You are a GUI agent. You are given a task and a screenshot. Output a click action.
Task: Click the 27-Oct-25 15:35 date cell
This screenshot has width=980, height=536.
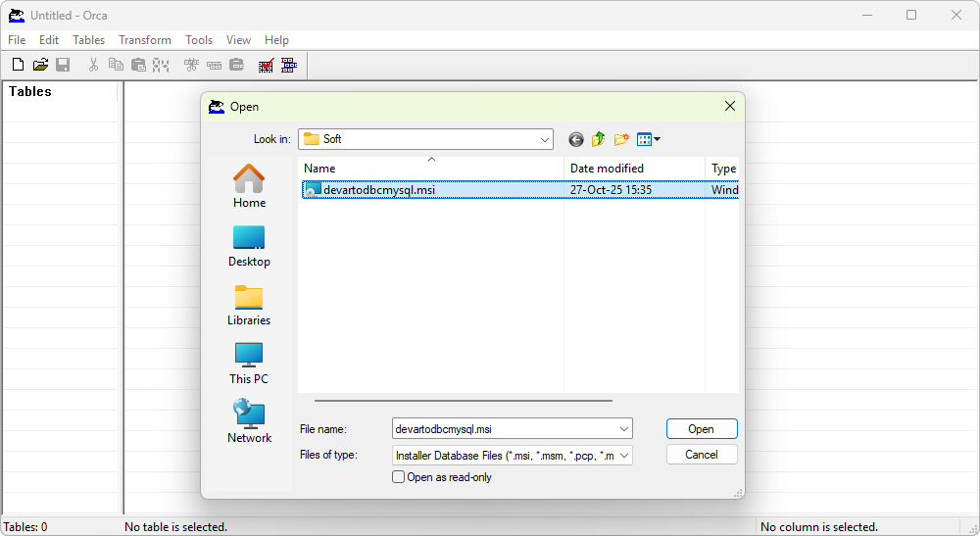[x=611, y=190]
